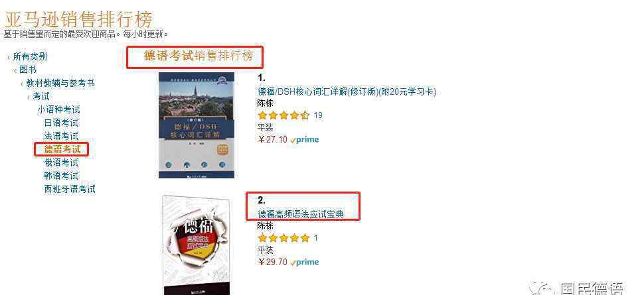Open the 考试 parent category

[x=41, y=96]
